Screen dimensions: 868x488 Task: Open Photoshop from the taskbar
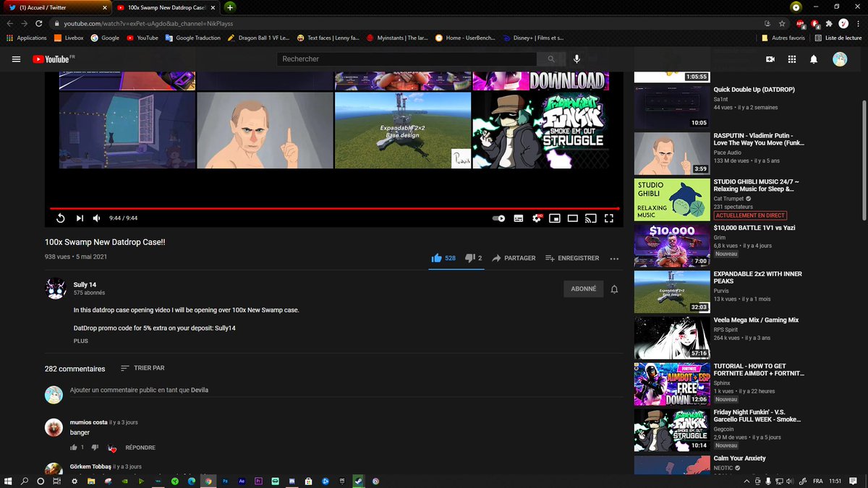tap(225, 481)
